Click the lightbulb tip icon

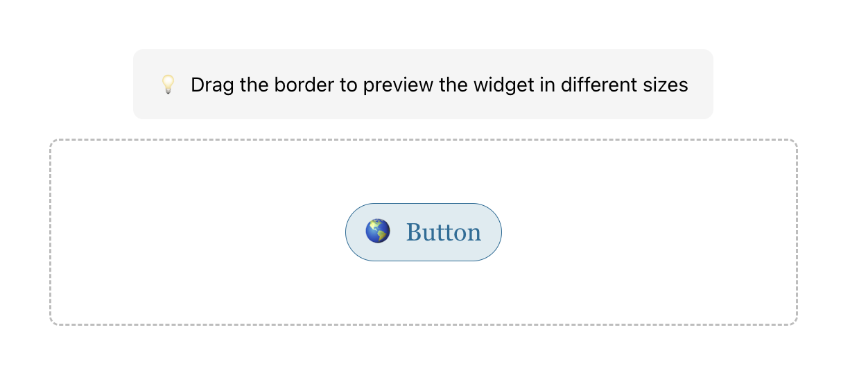(x=168, y=85)
